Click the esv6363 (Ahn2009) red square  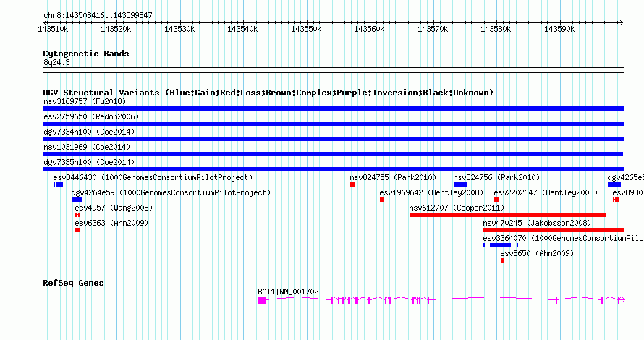[77, 230]
